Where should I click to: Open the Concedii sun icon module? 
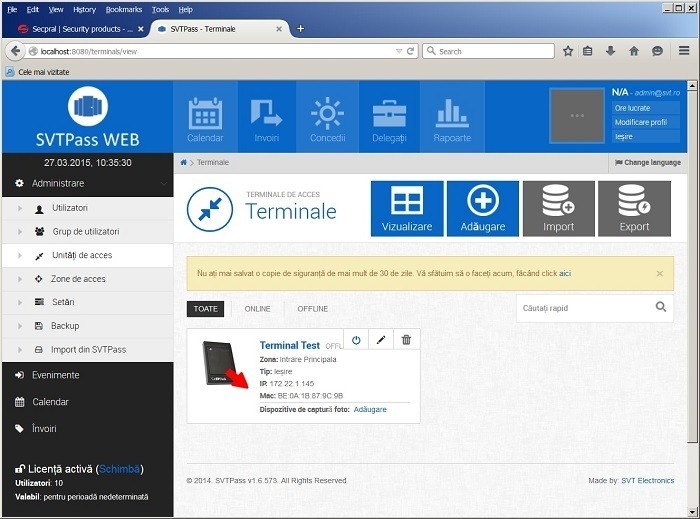click(x=327, y=117)
